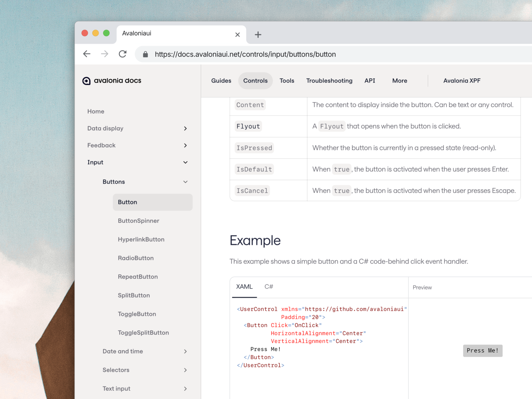Switch to the C# code tab
Screen dimensions: 532x399
click(269, 286)
